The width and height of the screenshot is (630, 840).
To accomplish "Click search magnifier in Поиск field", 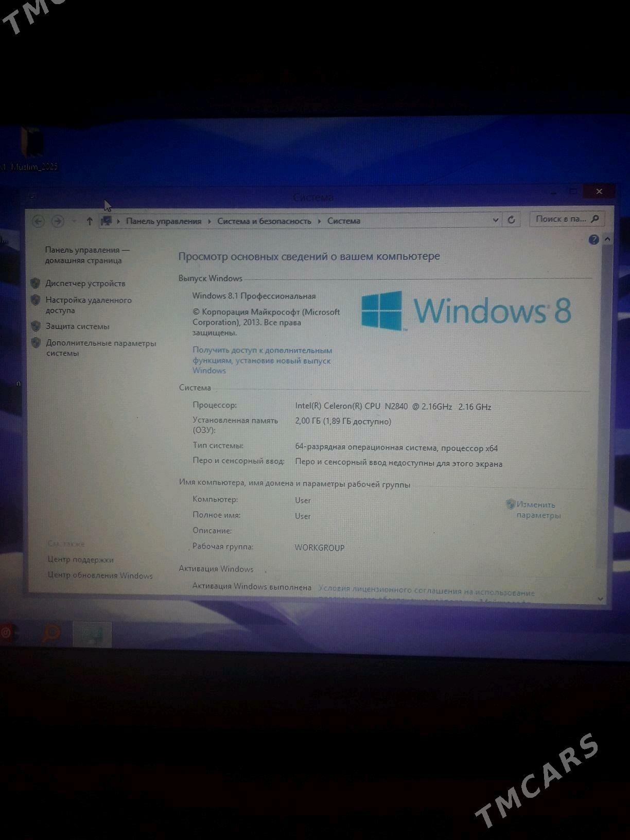I will click(595, 219).
